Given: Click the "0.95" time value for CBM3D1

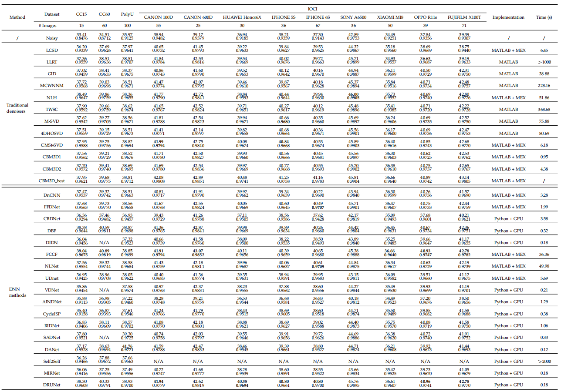Looking at the screenshot, I should click(544, 157).
